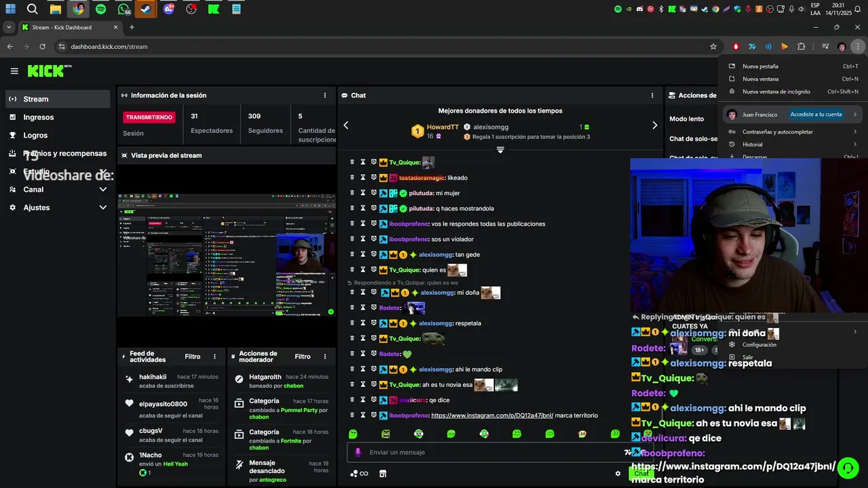868x488 pixels.
Task: Open chat settings gear icon
Action: (x=618, y=474)
